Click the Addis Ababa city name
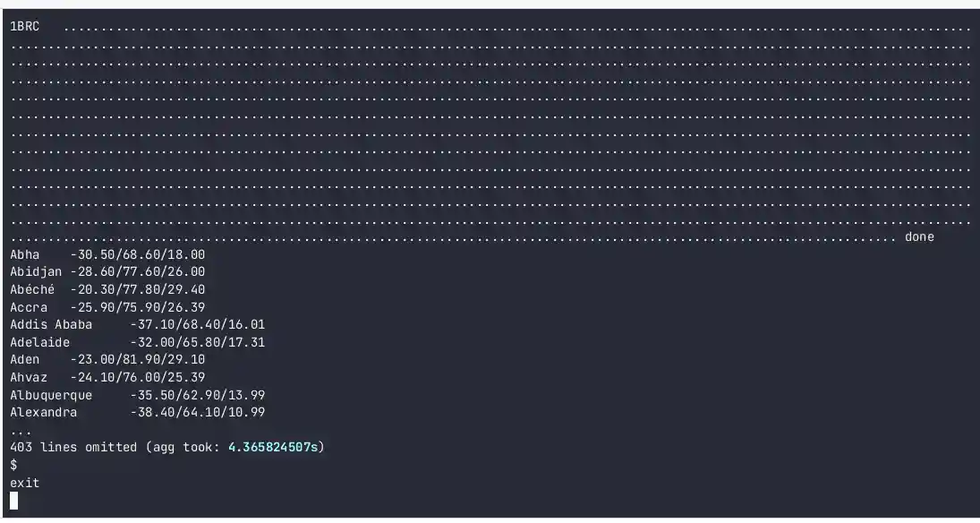The image size is (980, 523). point(51,325)
